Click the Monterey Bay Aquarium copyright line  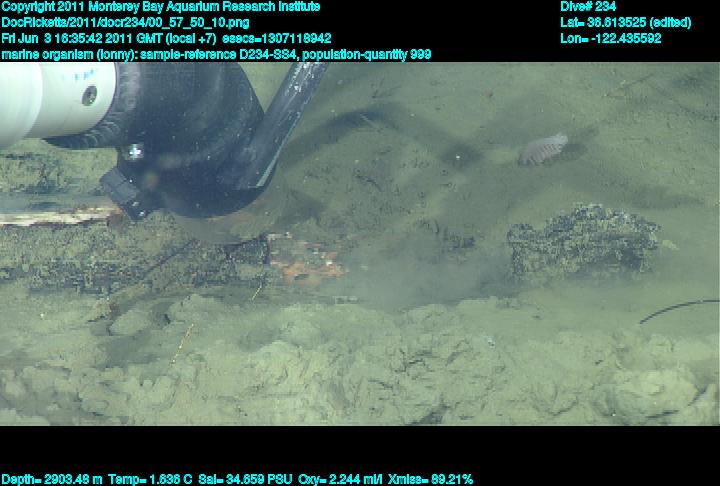(x=161, y=7)
